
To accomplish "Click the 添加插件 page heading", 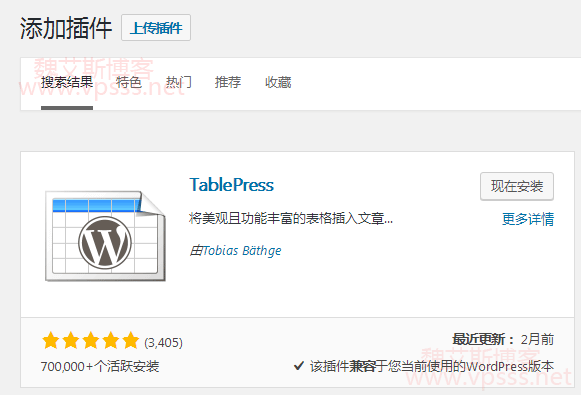I will coord(66,28).
